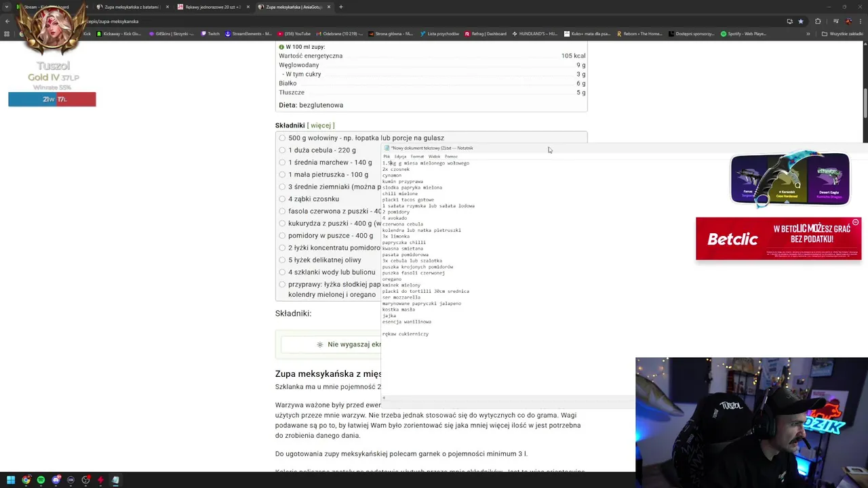Close the Zupa meksykańska AniaGotuje tab
This screenshot has height=488, width=868.
click(329, 7)
